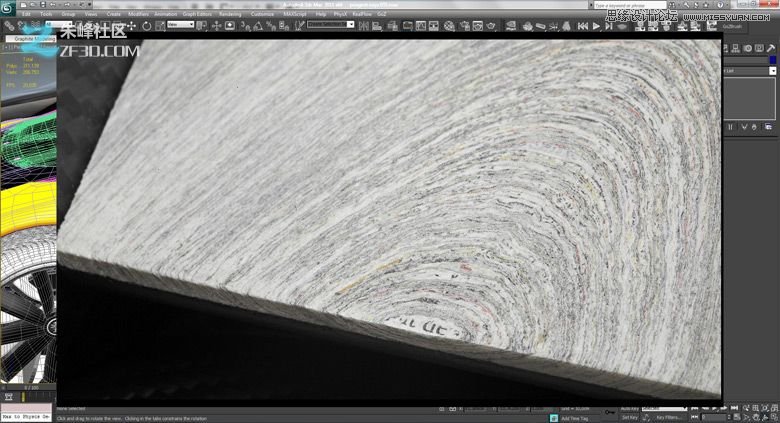
Task: Open the selection filter dropdown
Action: click(59, 24)
